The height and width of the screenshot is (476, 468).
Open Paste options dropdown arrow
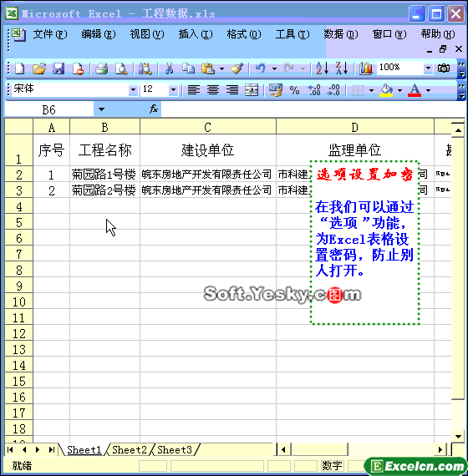pos(221,68)
